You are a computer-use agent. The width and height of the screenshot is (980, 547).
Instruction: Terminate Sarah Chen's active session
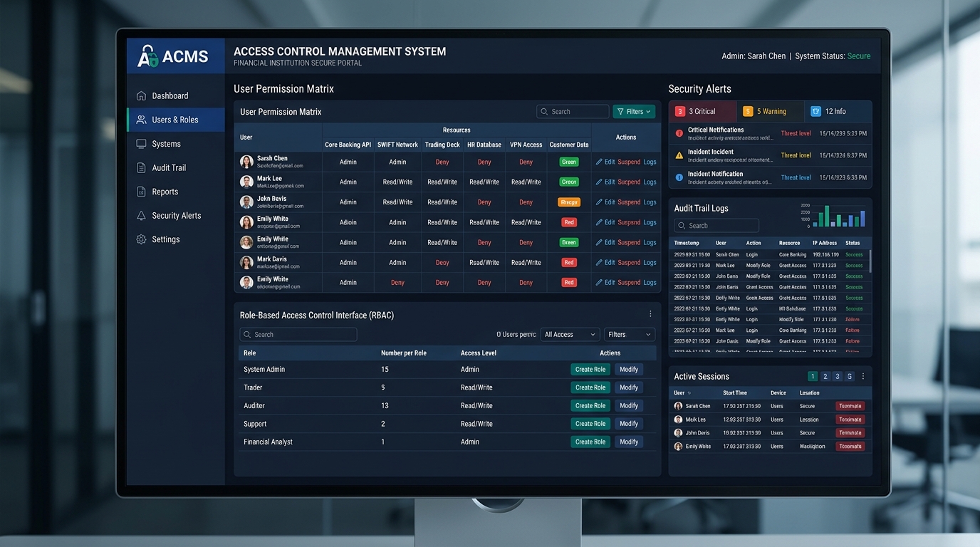[x=850, y=406]
